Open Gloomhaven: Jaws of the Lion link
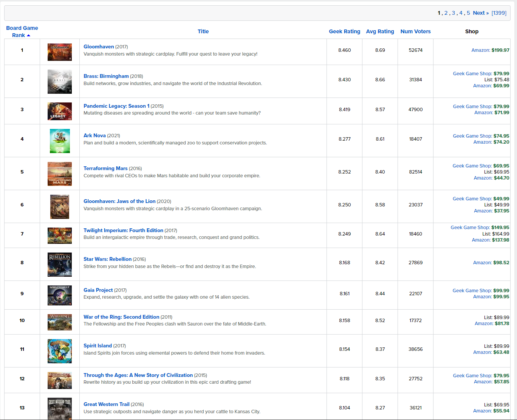The image size is (517, 420). (119, 201)
